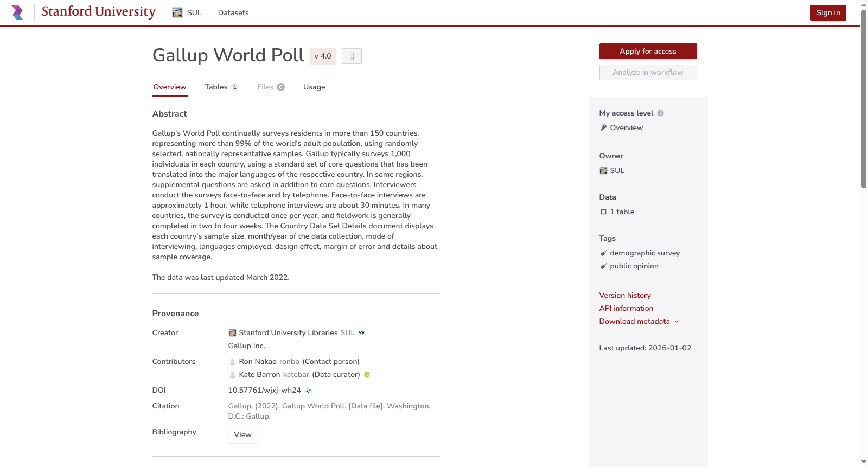Click the Tables count badge 1
868x467 pixels.
point(234,87)
